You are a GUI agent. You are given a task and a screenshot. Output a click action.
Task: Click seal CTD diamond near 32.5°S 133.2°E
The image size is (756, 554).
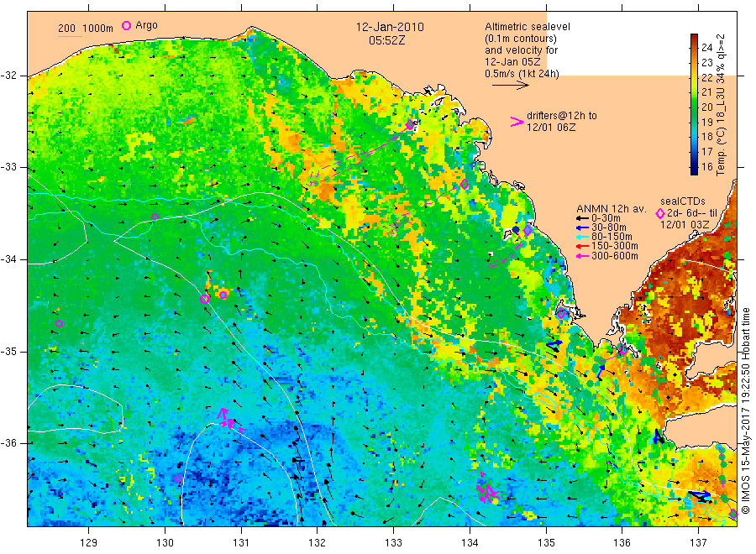point(410,125)
